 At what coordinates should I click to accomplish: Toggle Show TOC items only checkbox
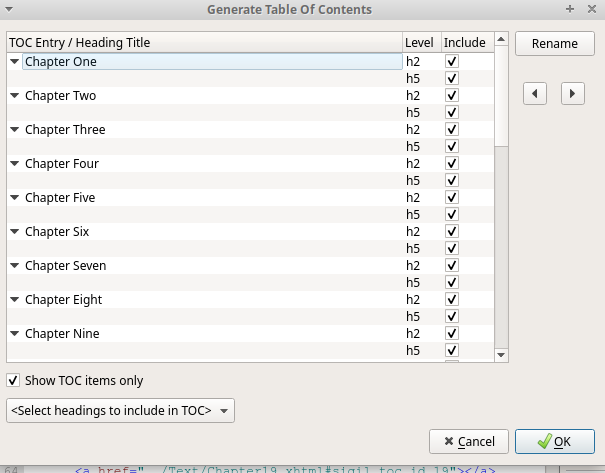point(13,380)
